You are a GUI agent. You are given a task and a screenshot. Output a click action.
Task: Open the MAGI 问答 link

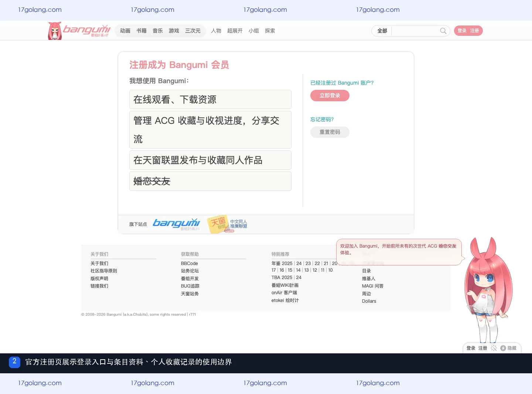373,286
